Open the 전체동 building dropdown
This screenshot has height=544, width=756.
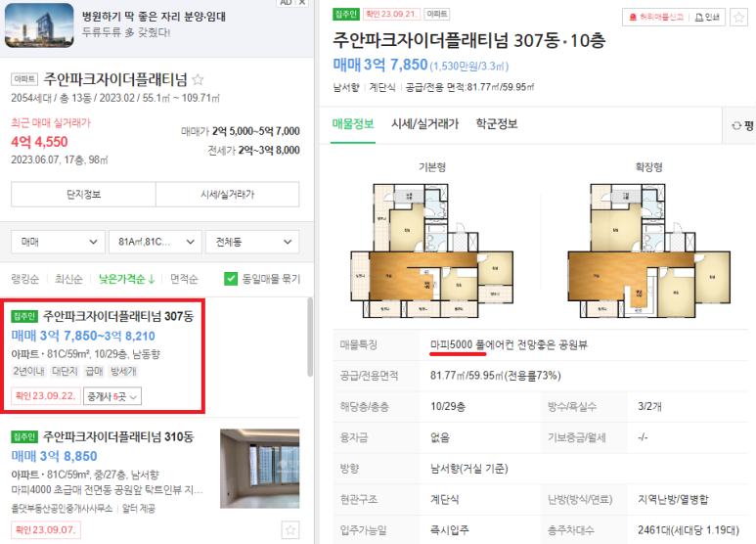click(252, 242)
